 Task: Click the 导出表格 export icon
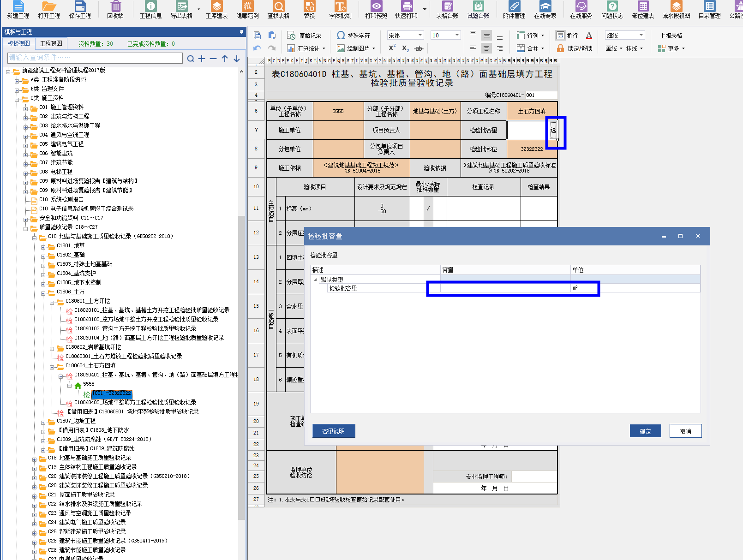(x=182, y=10)
